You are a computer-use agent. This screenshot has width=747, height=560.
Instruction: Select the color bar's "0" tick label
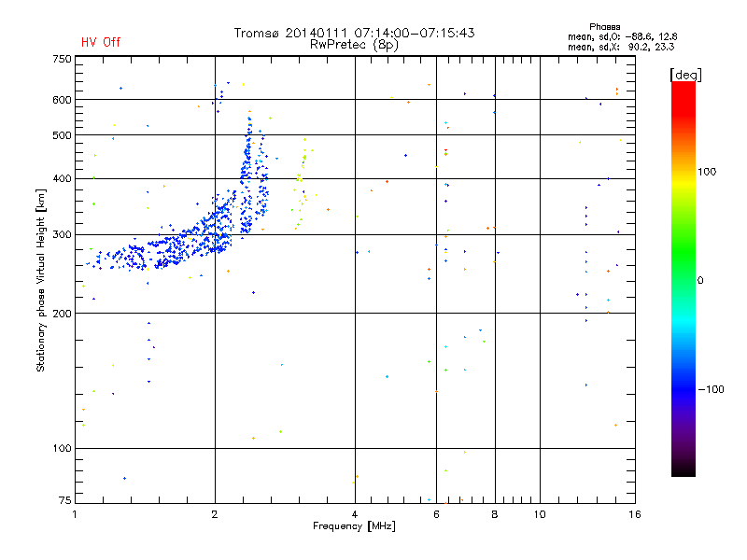click(x=700, y=281)
